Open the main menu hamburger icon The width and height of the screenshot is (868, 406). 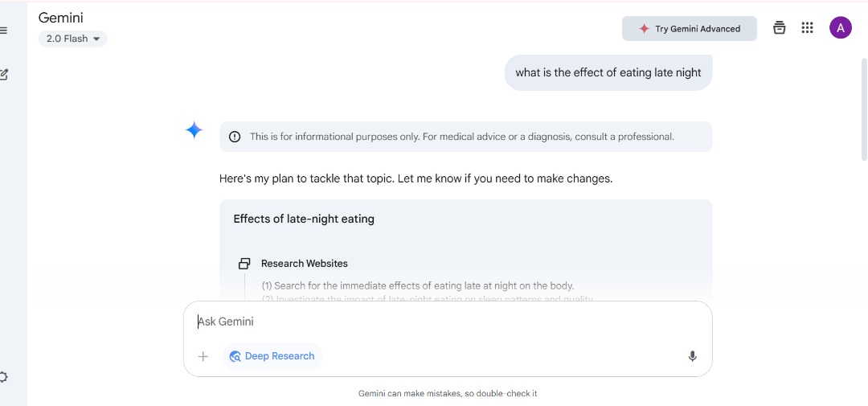tap(2, 31)
